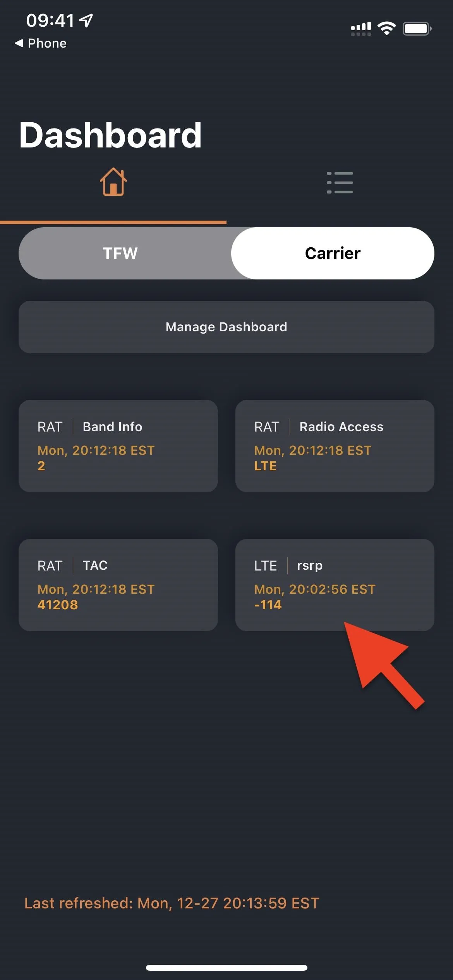Image resolution: width=453 pixels, height=980 pixels.
Task: Tap the cellular signal bars icon
Action: tap(361, 29)
